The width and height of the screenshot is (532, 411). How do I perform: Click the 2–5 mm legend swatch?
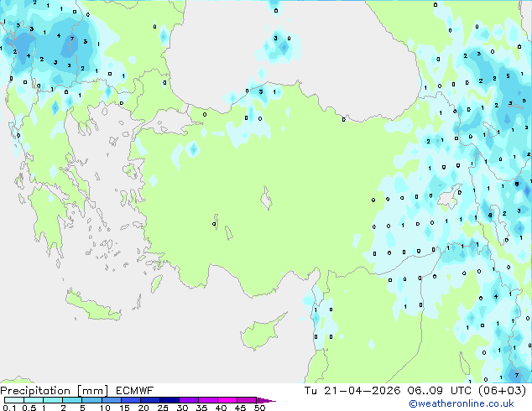tap(72, 400)
